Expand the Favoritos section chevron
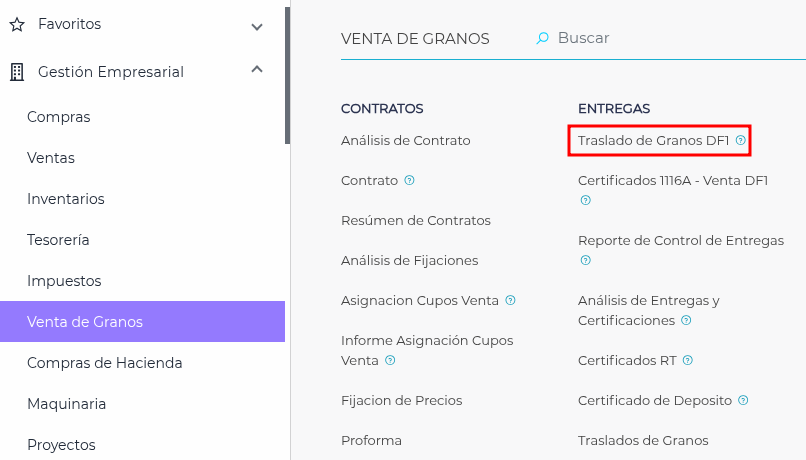Viewport: 806px width, 460px height. click(257, 26)
